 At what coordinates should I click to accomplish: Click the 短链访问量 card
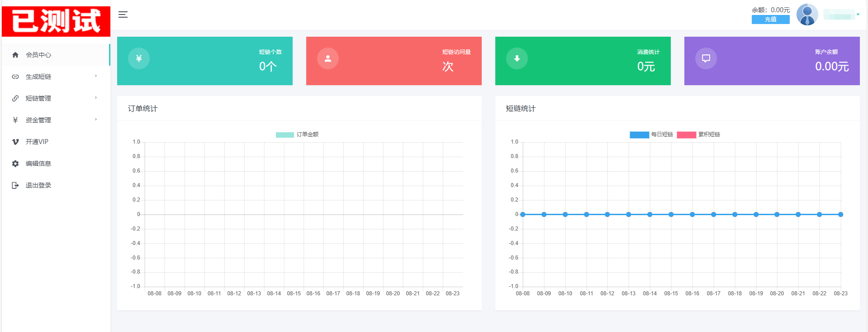(x=394, y=61)
